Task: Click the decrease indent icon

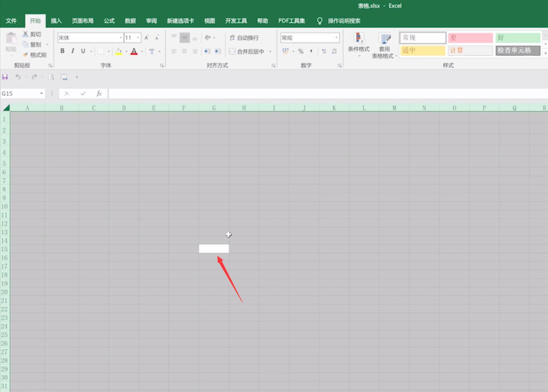Action: (x=207, y=51)
